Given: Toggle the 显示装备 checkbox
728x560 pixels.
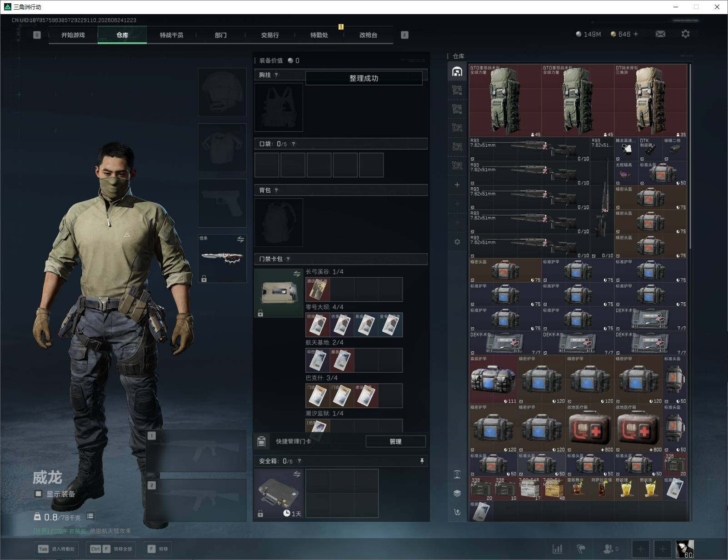Looking at the screenshot, I should coord(39,494).
